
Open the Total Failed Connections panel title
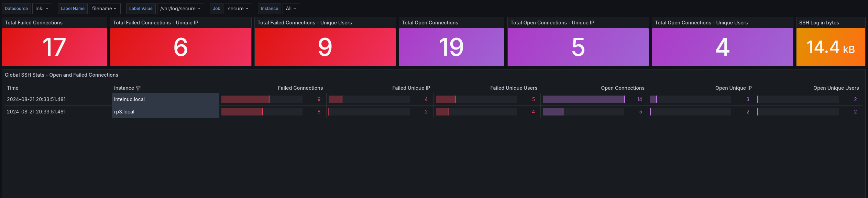click(x=34, y=23)
